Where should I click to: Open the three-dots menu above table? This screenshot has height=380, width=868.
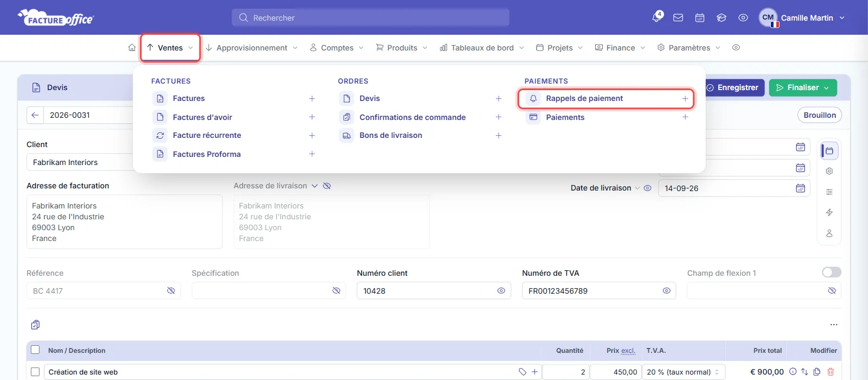834,325
